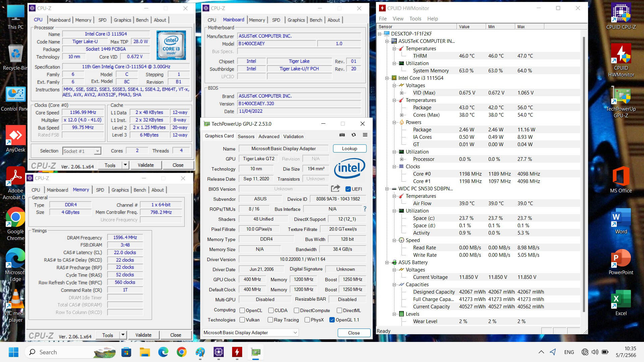Screen dimensions: 644x362
Task: Open the This PC desktop icon
Action: pos(15,17)
